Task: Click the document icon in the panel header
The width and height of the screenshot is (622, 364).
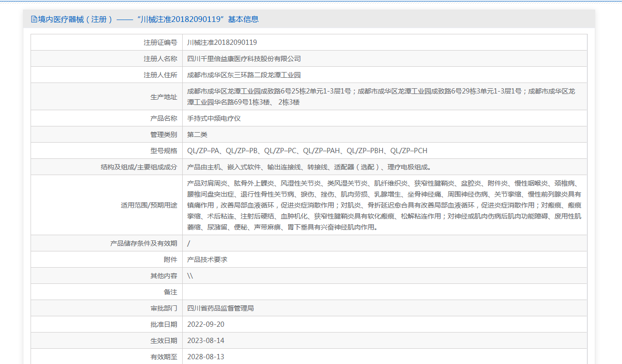Action: point(34,19)
